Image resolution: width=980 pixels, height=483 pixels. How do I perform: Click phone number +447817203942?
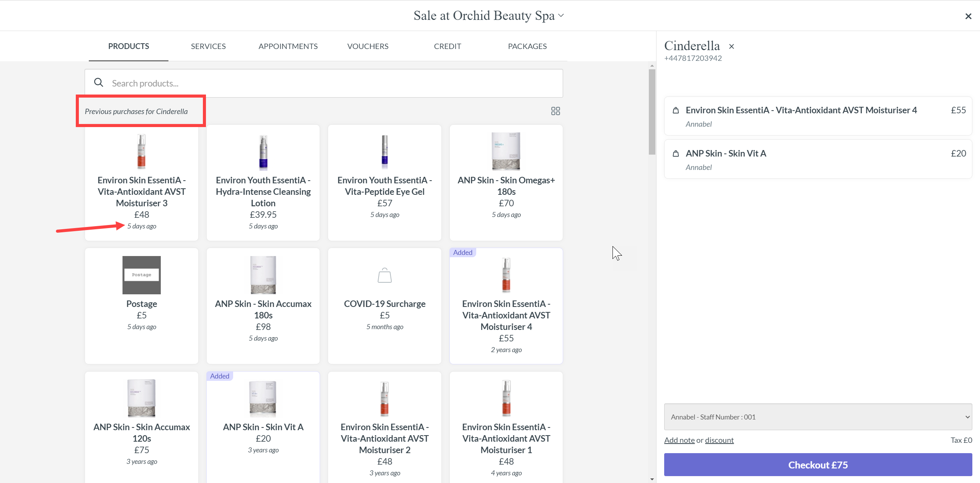click(693, 58)
